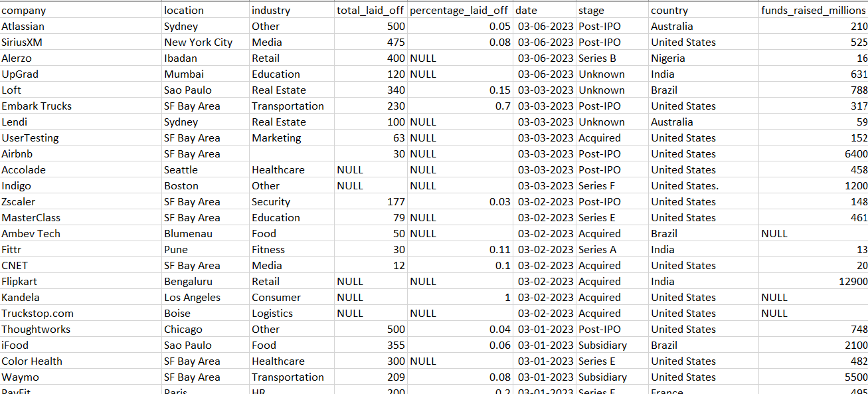Click the Ibadan location cell
This screenshot has width=868, height=394.
pyautogui.click(x=206, y=58)
